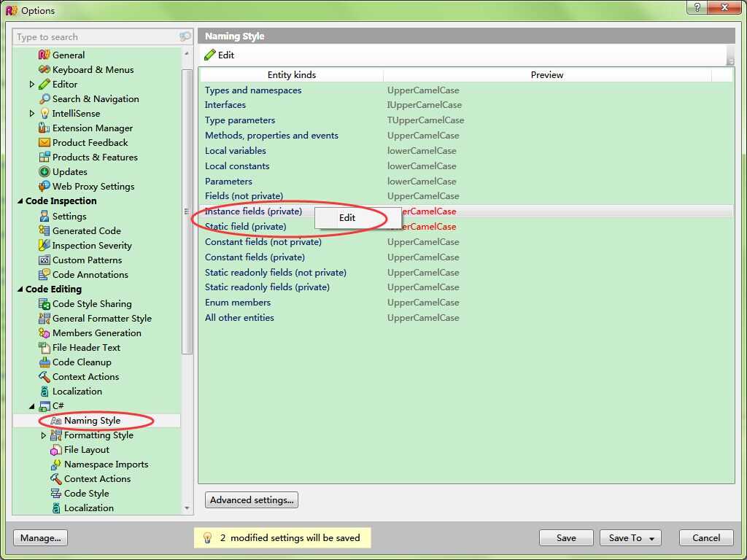This screenshot has height=560, width=747.
Task: Select the Code Cleanup brush icon
Action: point(44,362)
